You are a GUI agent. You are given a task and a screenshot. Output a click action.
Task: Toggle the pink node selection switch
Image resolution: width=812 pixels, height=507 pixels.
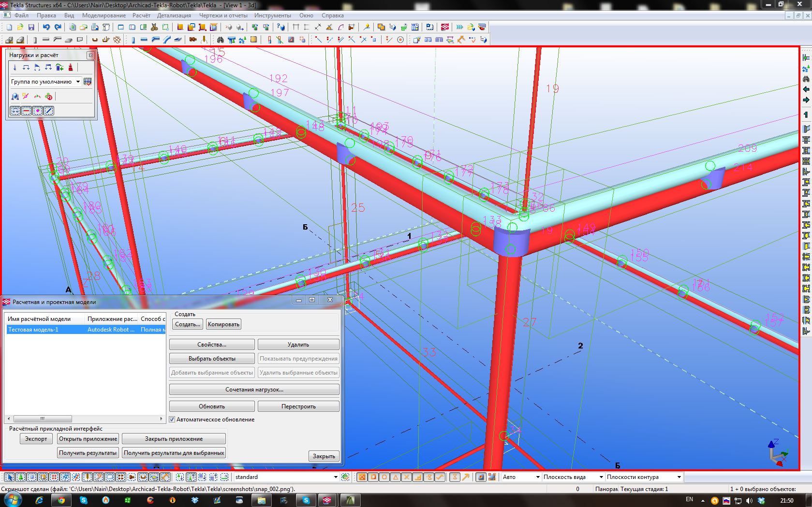coord(38,111)
